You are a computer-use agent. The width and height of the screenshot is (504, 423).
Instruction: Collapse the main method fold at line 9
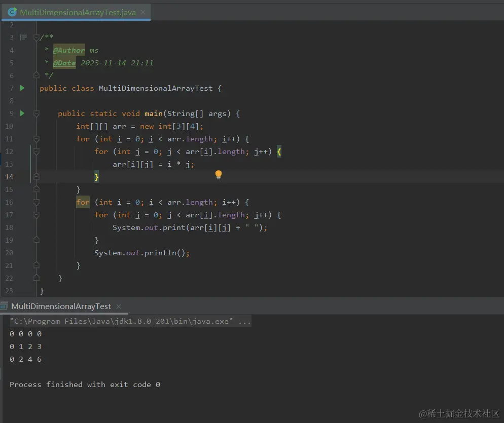(37, 113)
